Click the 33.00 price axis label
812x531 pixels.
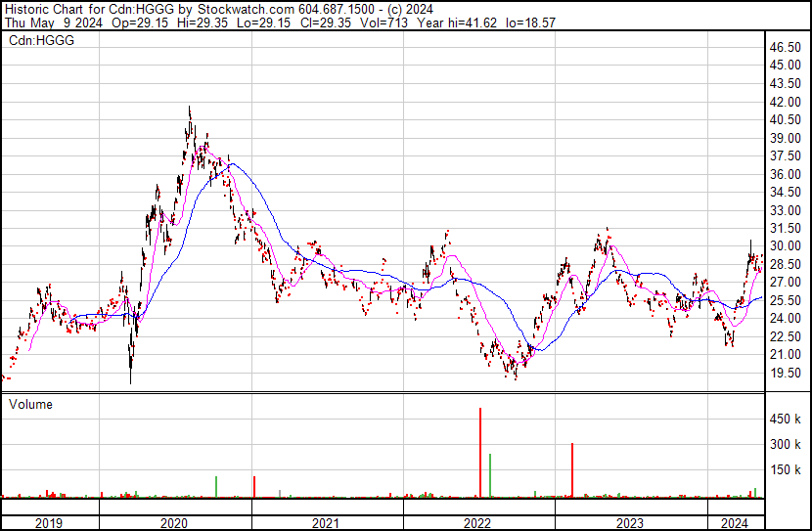click(785, 210)
